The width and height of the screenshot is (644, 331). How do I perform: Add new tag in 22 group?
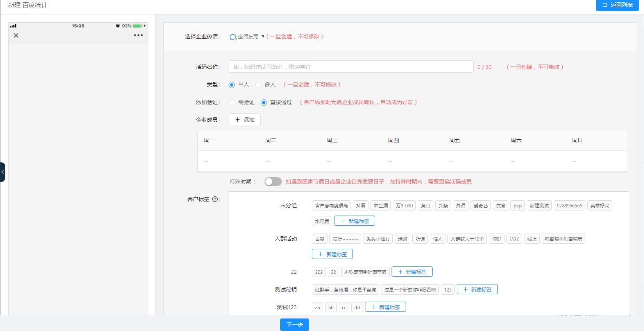point(412,272)
